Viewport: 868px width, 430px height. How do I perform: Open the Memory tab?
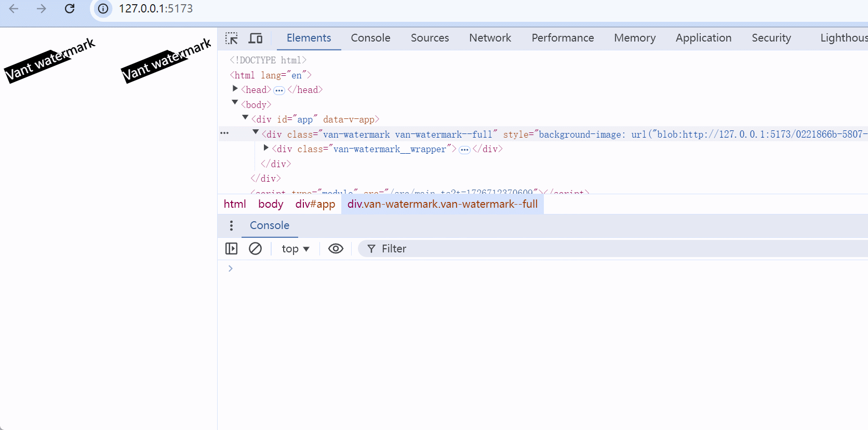634,38
